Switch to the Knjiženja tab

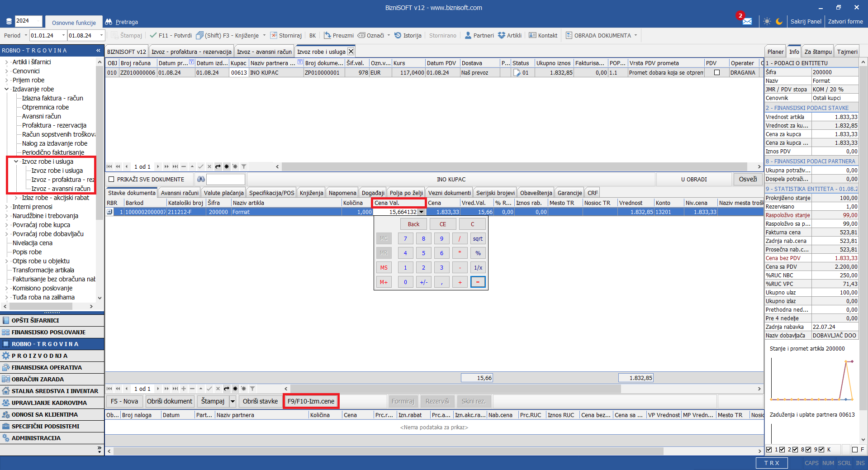point(311,193)
